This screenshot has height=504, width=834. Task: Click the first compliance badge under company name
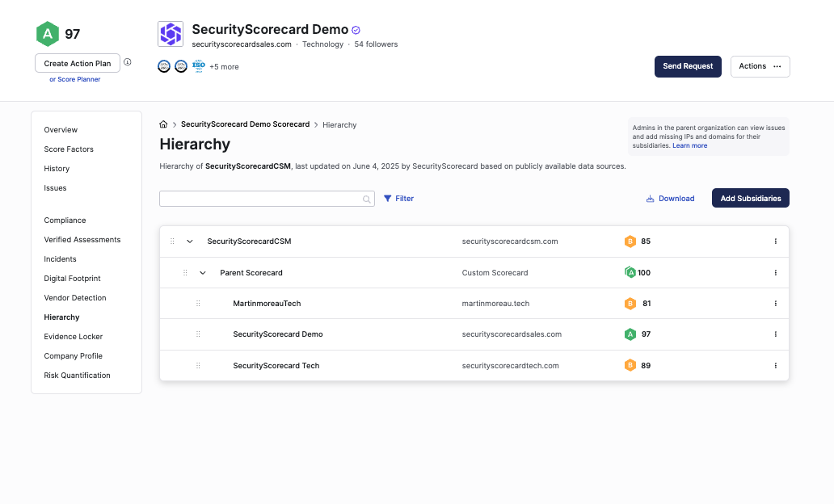[164, 66]
